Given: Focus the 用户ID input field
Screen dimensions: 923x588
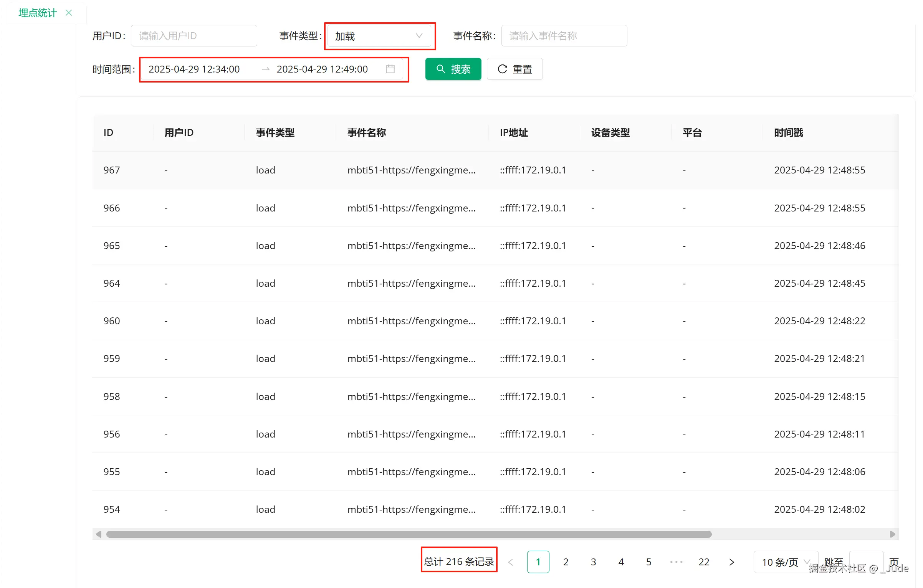Looking at the screenshot, I should coord(194,36).
